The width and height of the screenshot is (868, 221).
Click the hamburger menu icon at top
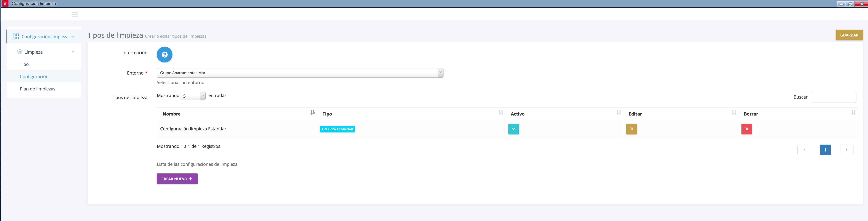coord(75,15)
